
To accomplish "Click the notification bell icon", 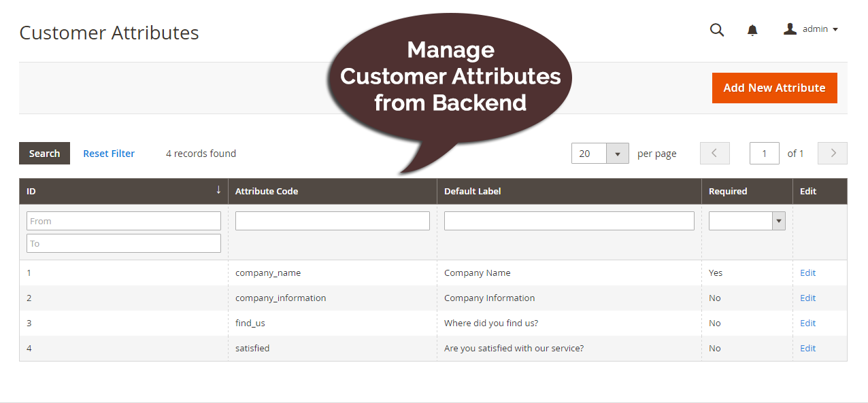I will (752, 30).
